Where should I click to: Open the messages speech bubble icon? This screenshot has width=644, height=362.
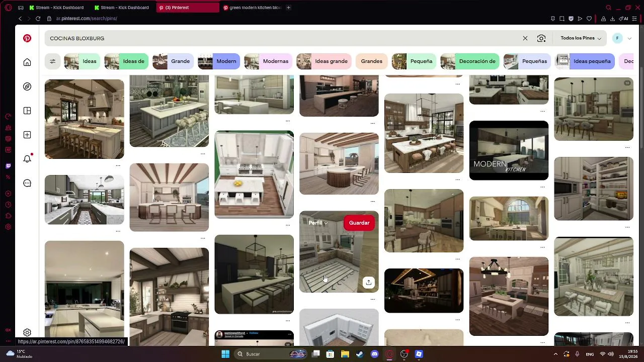27,183
